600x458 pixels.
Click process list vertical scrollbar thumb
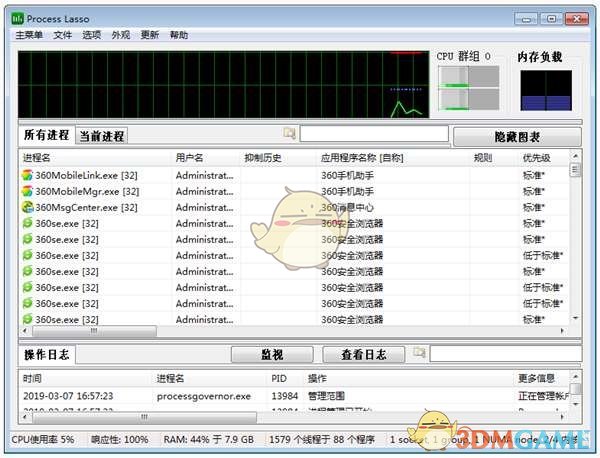[575, 170]
